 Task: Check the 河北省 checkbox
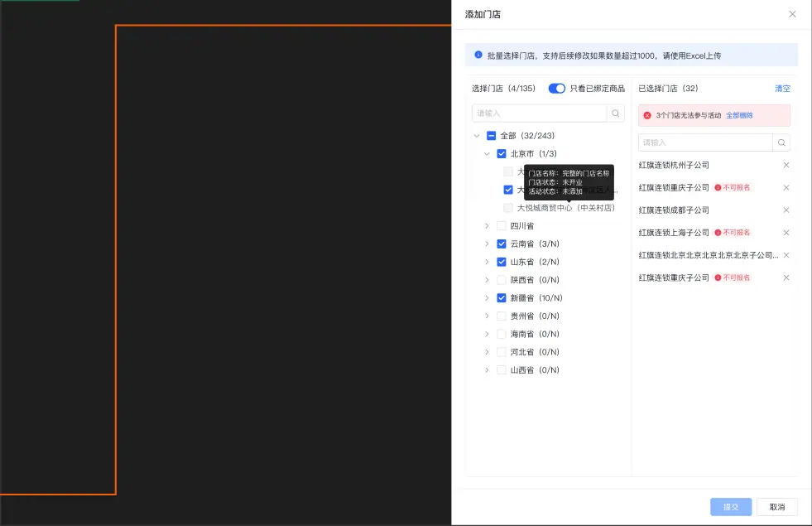[502, 352]
